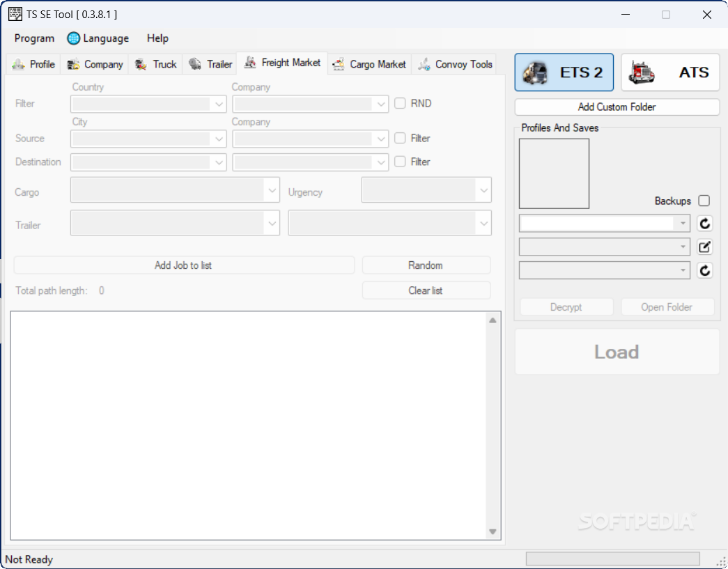Expand the Urgency dropdown

coord(426,190)
